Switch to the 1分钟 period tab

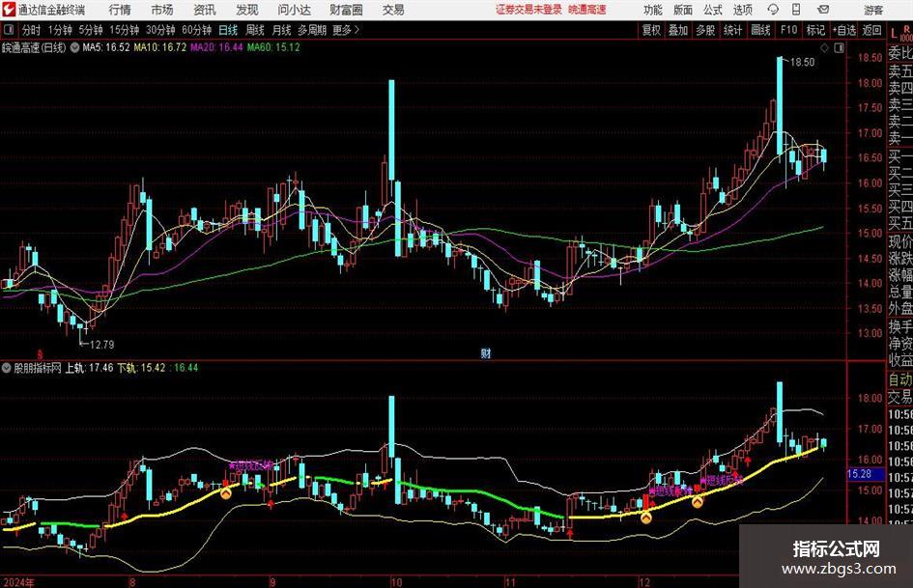[60, 30]
